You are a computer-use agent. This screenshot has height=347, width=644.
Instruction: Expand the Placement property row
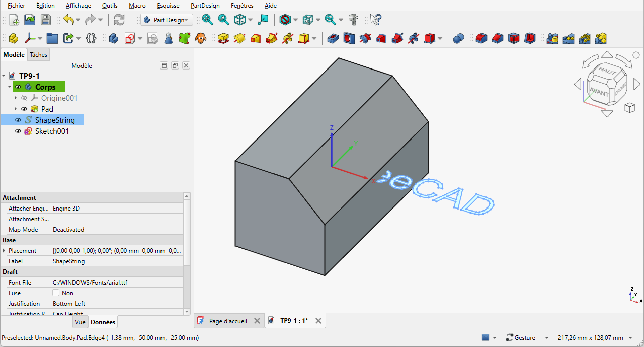(x=5, y=250)
